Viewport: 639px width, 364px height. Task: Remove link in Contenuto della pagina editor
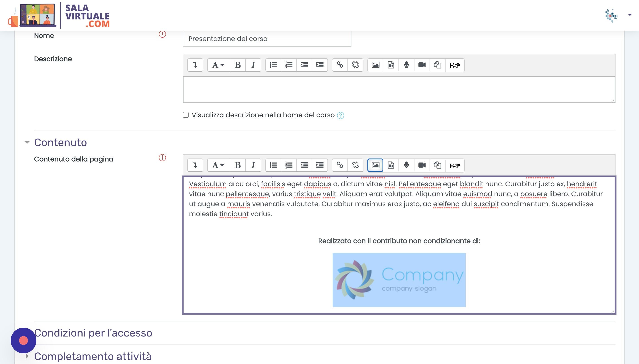[x=355, y=165]
